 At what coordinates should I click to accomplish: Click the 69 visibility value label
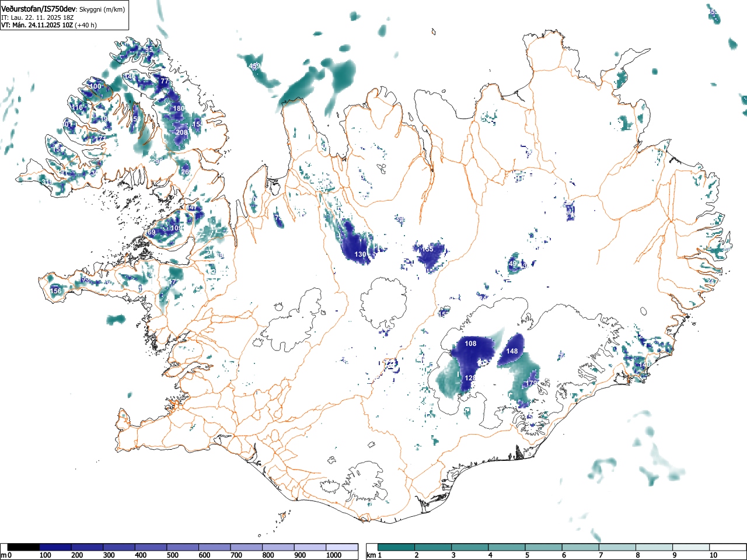click(x=151, y=232)
